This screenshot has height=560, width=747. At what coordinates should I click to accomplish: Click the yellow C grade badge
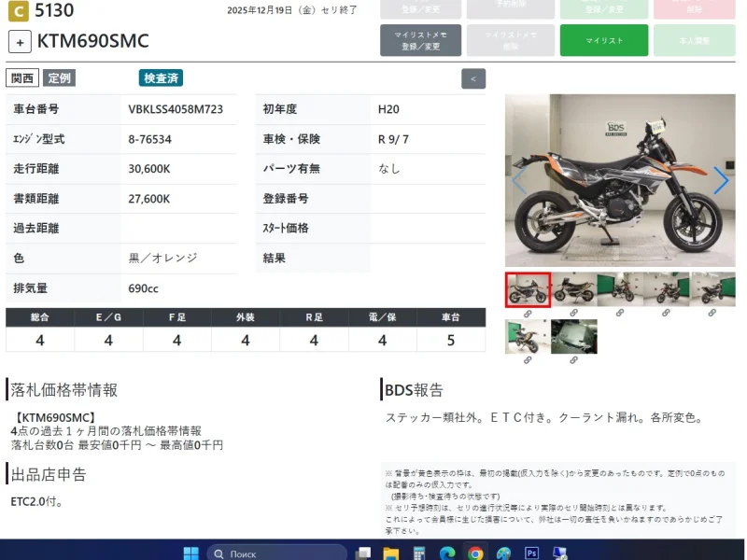point(18,10)
